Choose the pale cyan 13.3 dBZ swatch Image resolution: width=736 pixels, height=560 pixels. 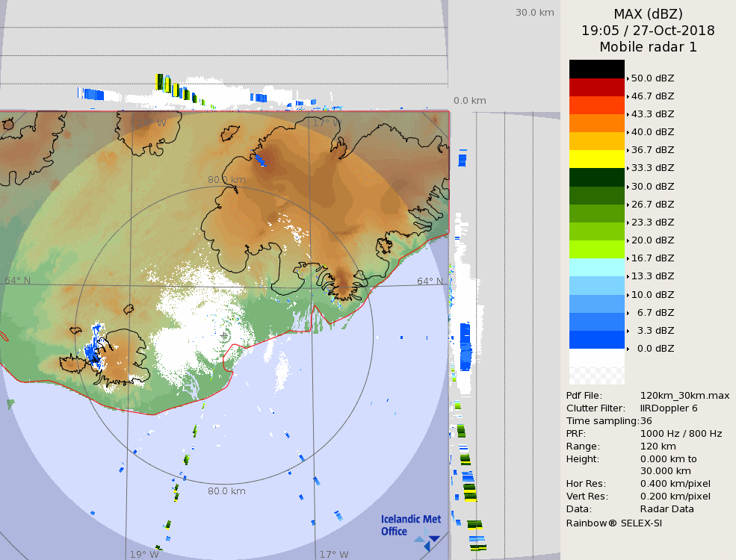click(x=596, y=267)
